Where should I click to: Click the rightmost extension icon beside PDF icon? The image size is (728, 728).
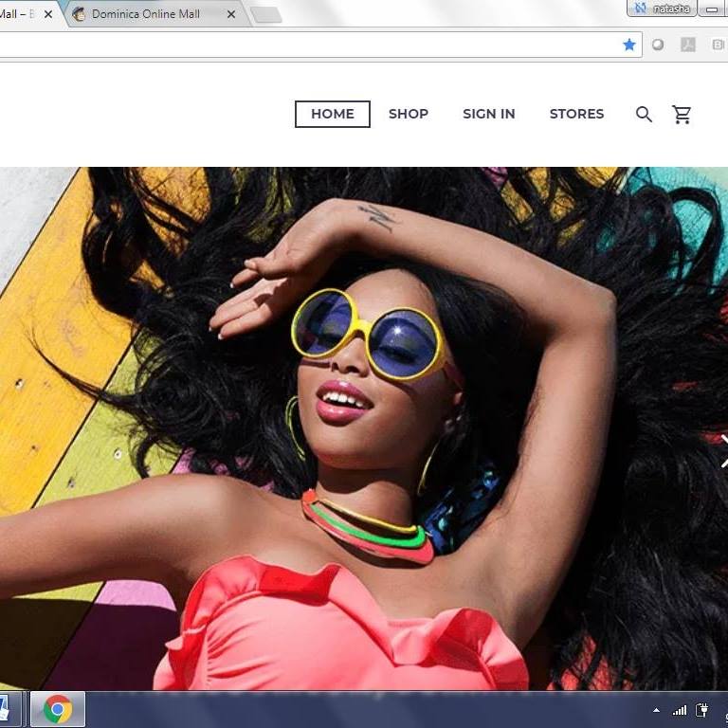click(718, 45)
